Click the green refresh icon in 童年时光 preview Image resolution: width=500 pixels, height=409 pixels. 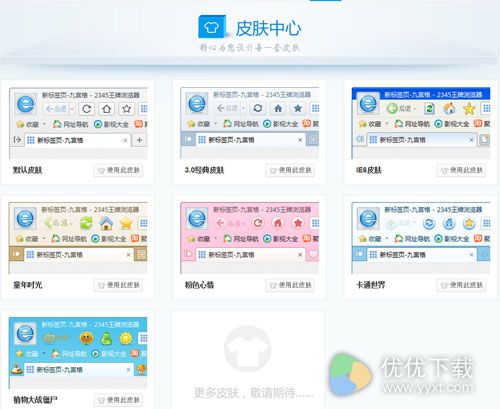(x=86, y=223)
